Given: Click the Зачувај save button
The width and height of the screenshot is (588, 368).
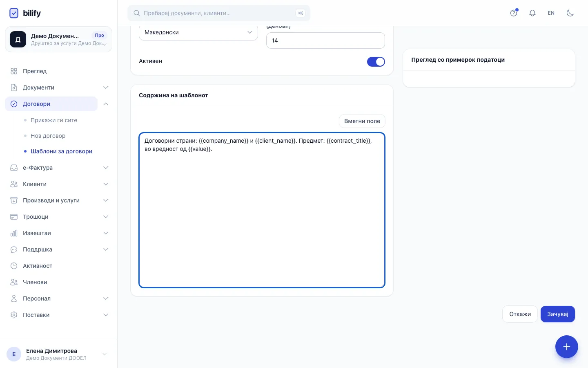Looking at the screenshot, I should [558, 314].
